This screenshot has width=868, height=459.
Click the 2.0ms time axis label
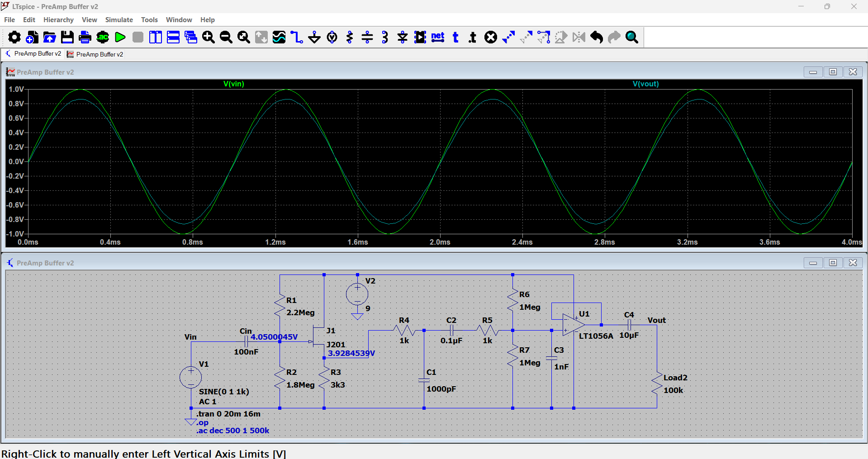pos(440,242)
